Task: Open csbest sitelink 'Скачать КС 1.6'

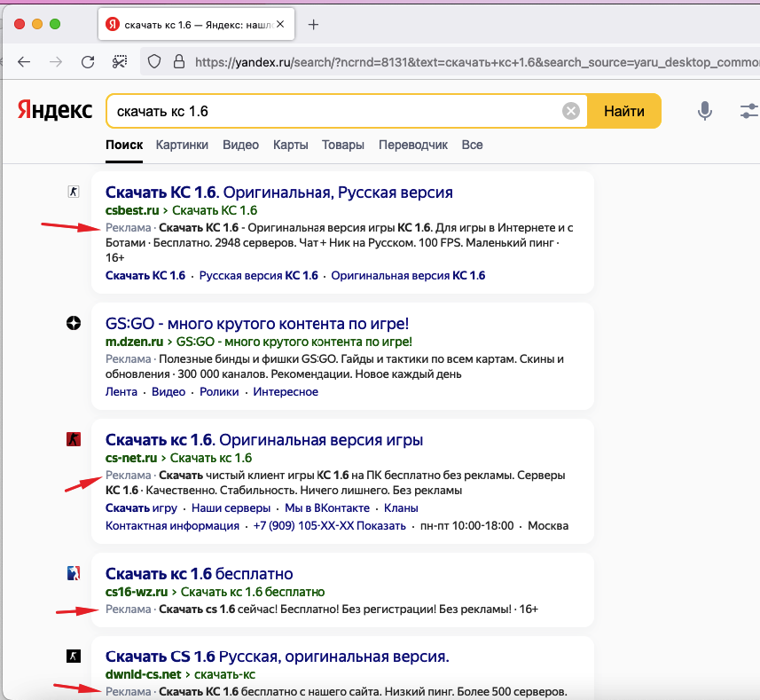Action: point(145,275)
